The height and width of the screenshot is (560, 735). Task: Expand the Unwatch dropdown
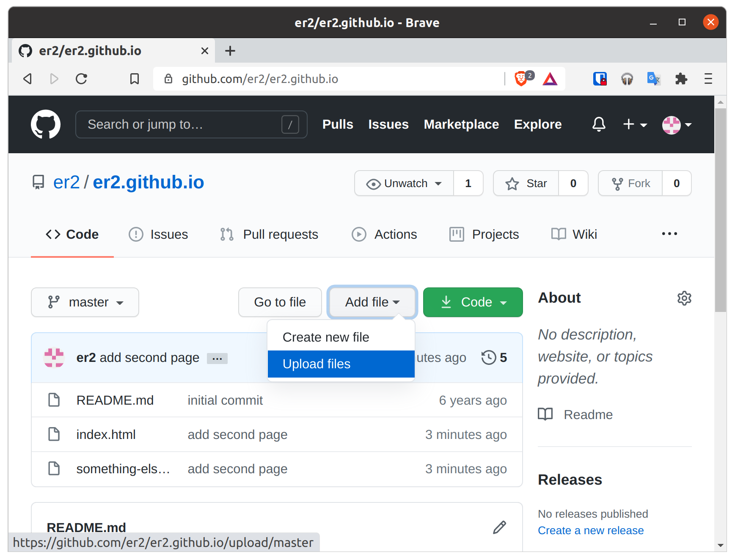click(x=404, y=183)
